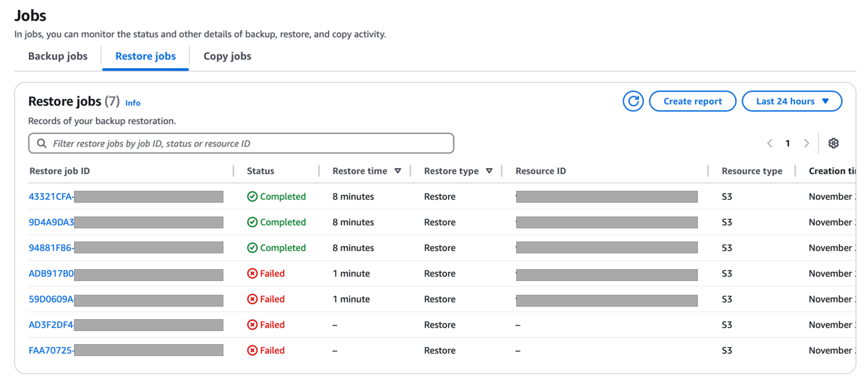Switch to the Backup jobs tab
This screenshot has width=868, height=383.
(x=58, y=56)
